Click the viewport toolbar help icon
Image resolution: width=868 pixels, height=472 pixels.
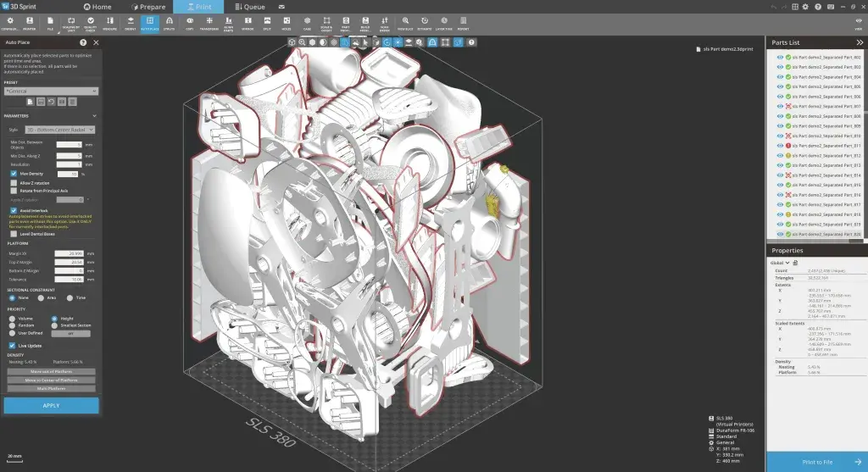471,42
